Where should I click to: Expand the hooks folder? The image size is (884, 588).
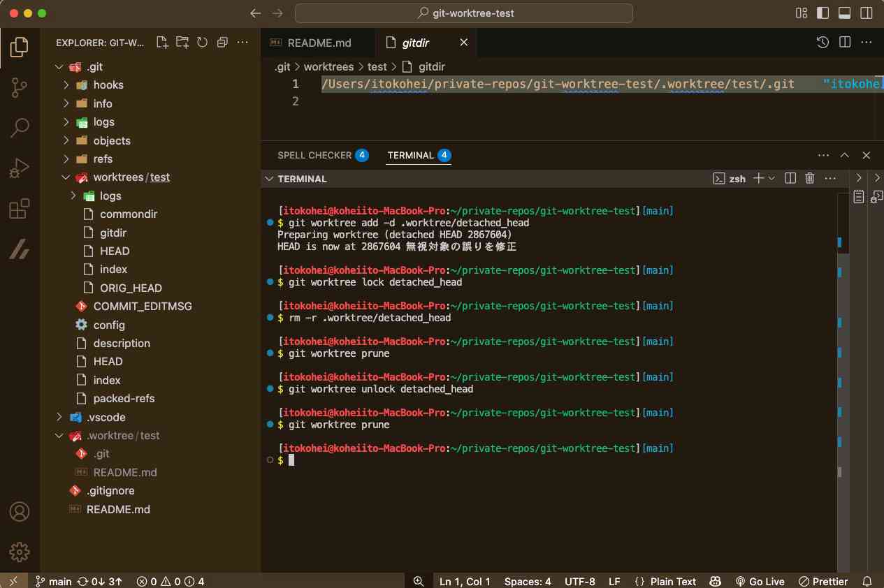pos(108,85)
